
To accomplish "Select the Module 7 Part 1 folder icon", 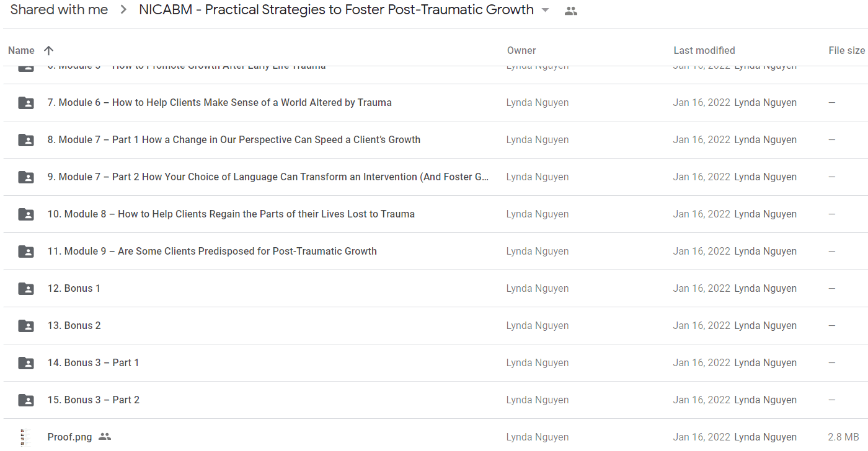I will [26, 140].
